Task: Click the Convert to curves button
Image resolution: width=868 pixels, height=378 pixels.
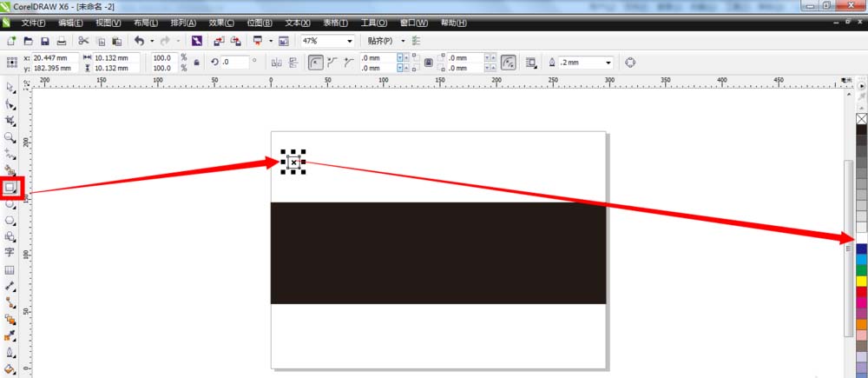Action: [x=630, y=63]
